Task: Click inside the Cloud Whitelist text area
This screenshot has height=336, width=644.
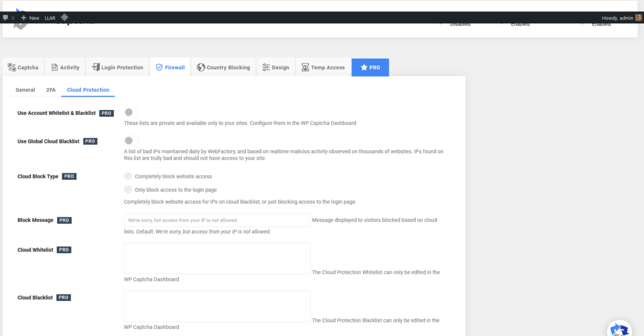Action: [217, 258]
